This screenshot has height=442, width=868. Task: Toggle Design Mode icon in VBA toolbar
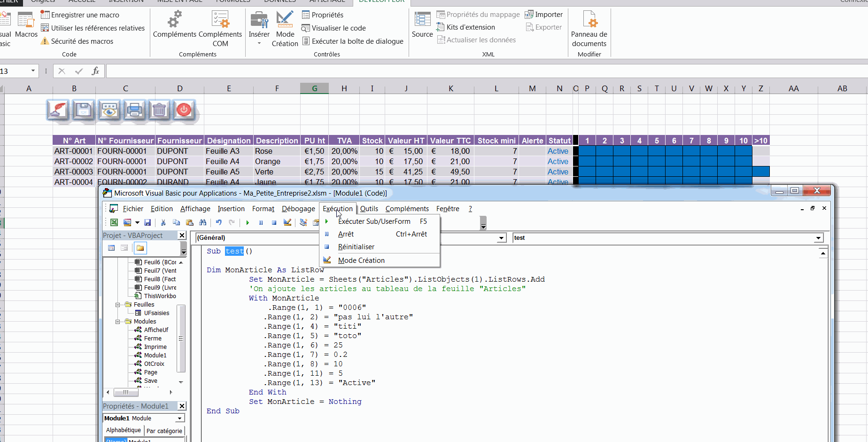point(287,222)
